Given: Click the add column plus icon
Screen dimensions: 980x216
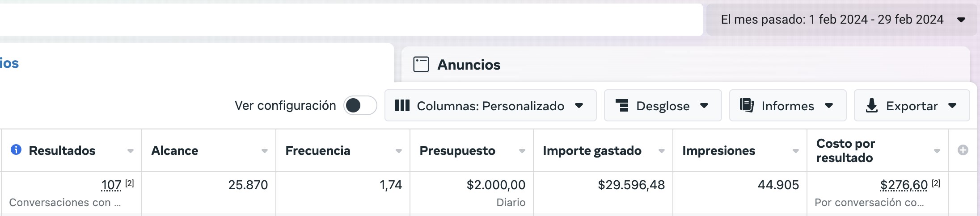Looking at the screenshot, I should 963,150.
